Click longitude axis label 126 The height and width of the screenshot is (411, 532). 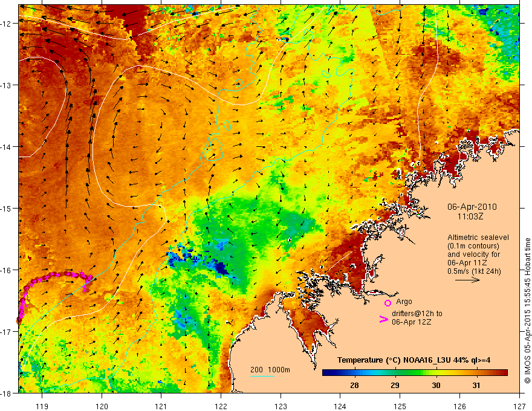click(459, 406)
